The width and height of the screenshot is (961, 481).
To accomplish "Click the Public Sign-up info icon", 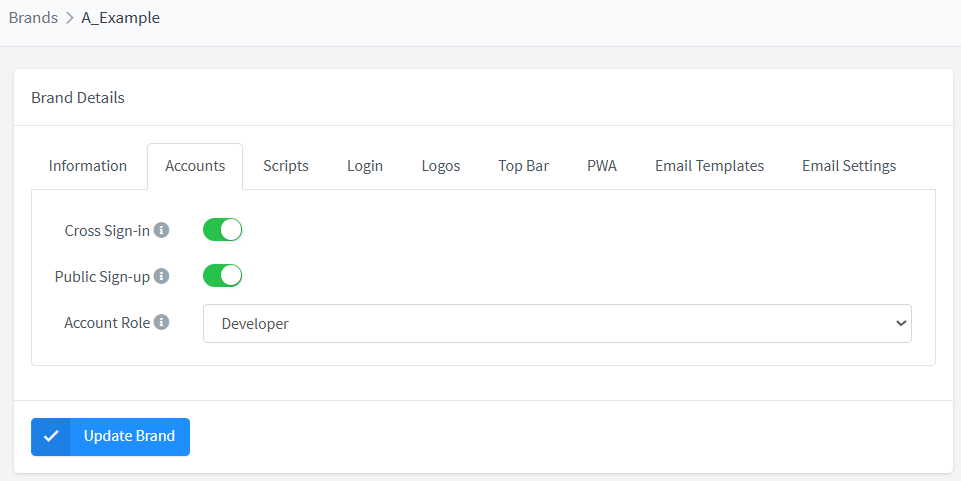I will [x=161, y=276].
